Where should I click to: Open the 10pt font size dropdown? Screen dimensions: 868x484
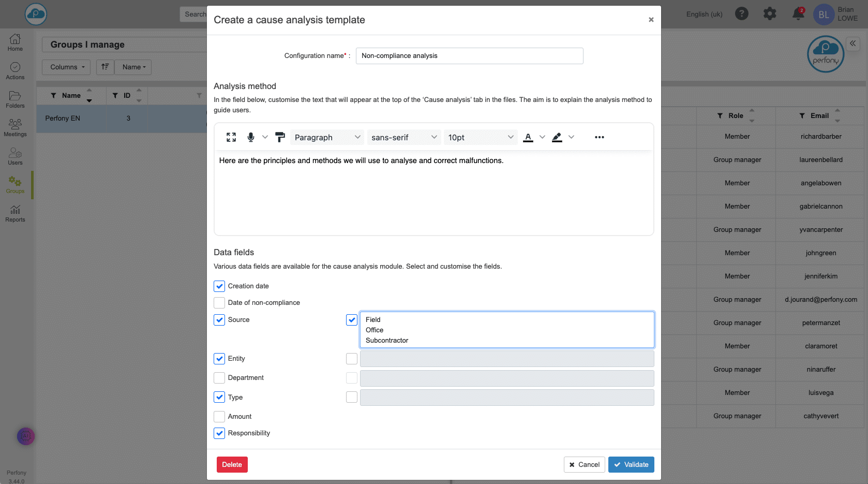[x=480, y=137]
